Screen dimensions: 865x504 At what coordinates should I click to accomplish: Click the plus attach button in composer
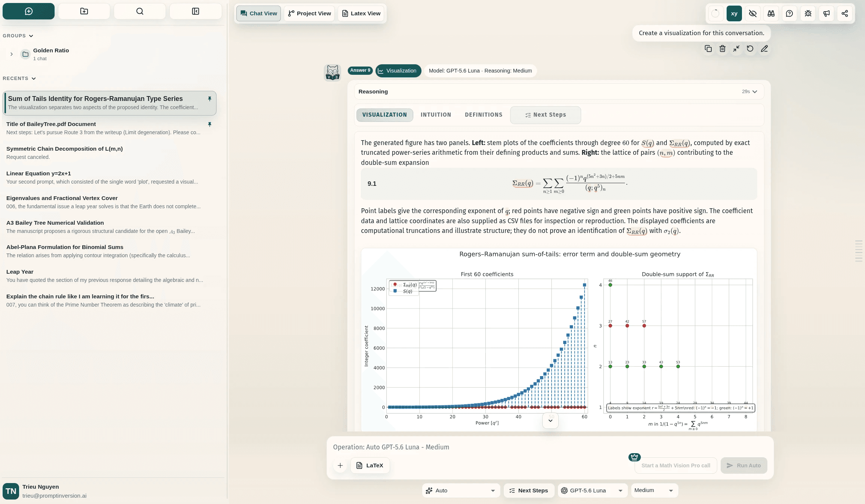tap(340, 465)
